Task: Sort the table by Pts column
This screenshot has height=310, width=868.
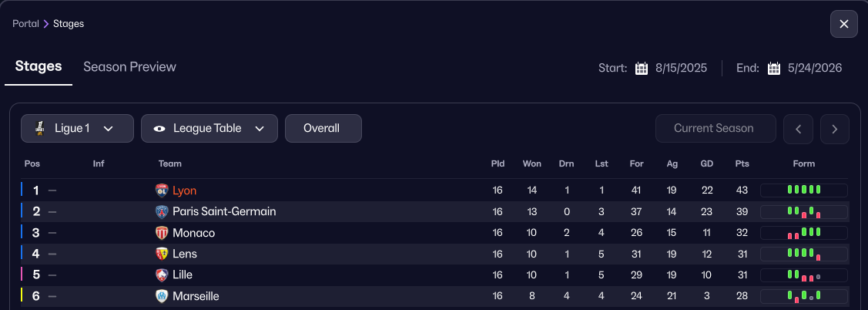Action: click(x=742, y=163)
